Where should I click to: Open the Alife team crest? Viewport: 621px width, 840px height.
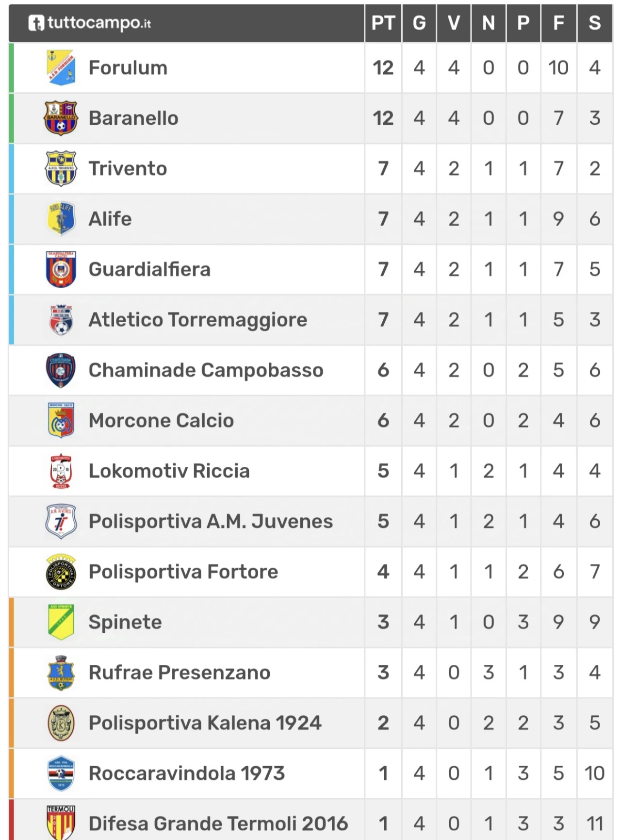61,219
